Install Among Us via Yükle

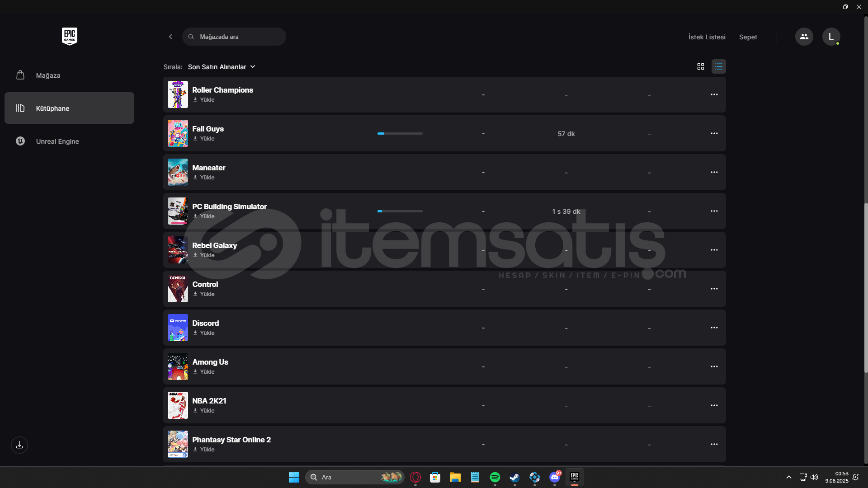(x=204, y=372)
